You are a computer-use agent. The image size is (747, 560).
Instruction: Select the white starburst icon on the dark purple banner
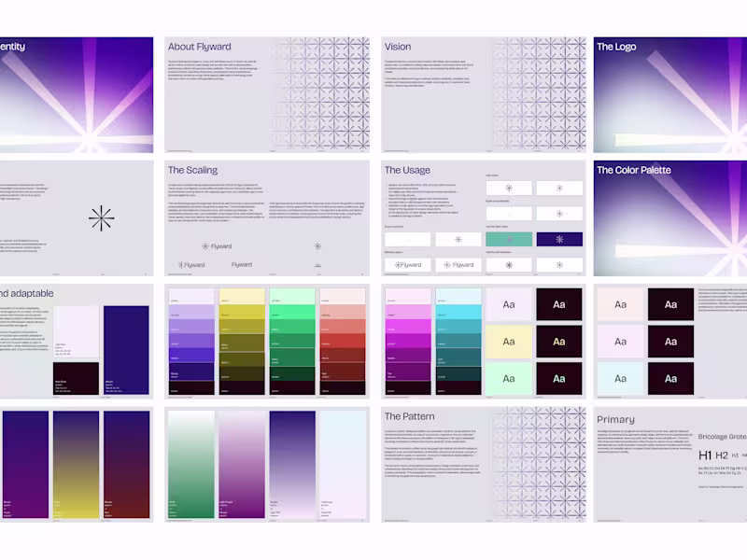559,238
